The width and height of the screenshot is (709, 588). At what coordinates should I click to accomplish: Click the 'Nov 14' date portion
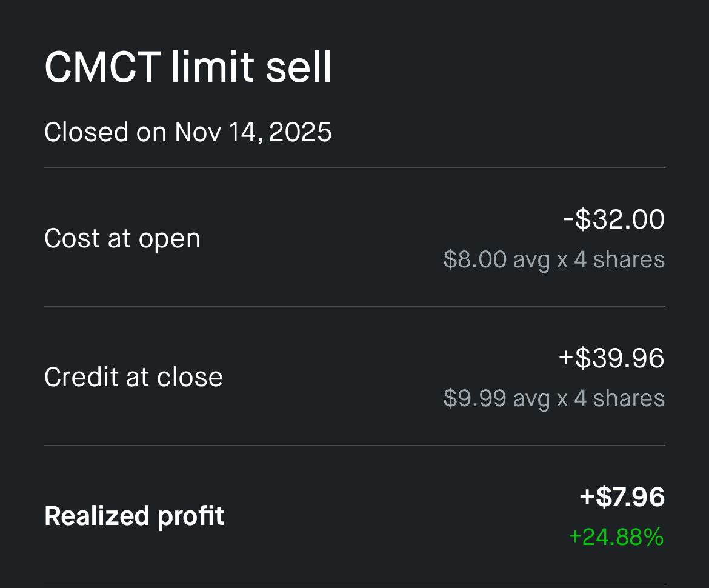pyautogui.click(x=218, y=132)
